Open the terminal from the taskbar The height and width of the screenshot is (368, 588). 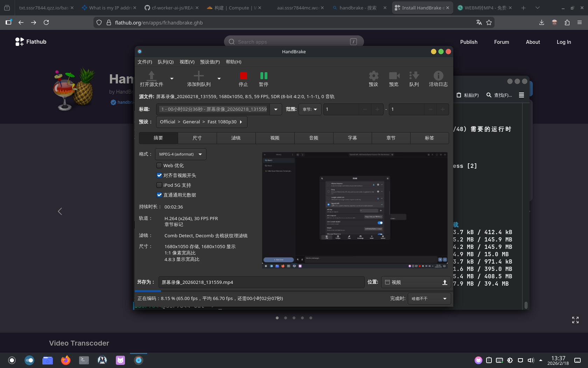pyautogui.click(x=84, y=360)
